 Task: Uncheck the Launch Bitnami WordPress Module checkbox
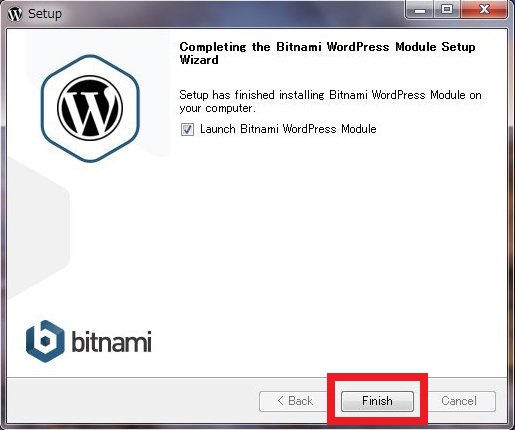[187, 129]
